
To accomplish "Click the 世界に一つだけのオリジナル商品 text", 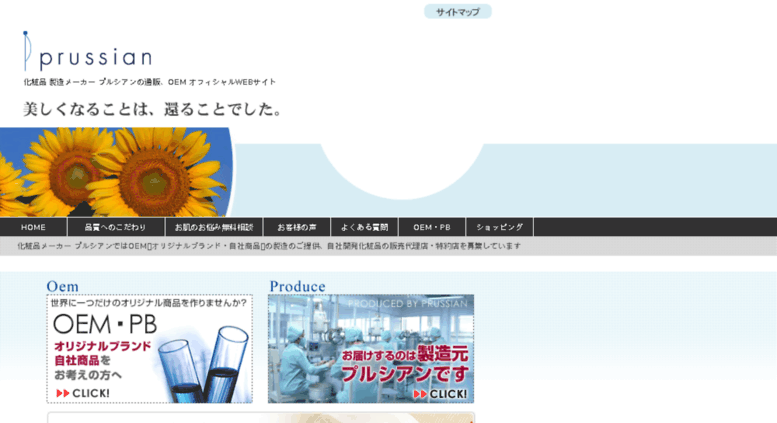I will (149, 303).
